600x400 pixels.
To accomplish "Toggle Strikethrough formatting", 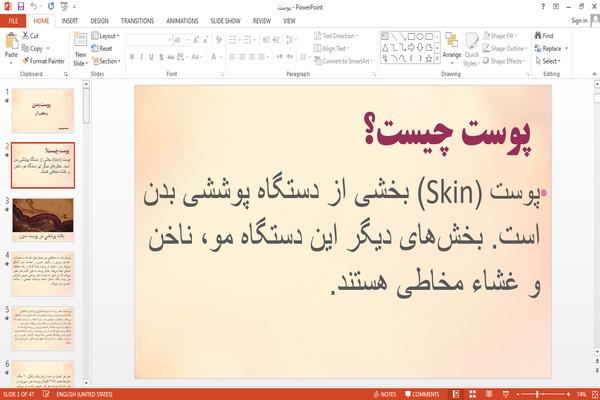I will click(x=171, y=57).
